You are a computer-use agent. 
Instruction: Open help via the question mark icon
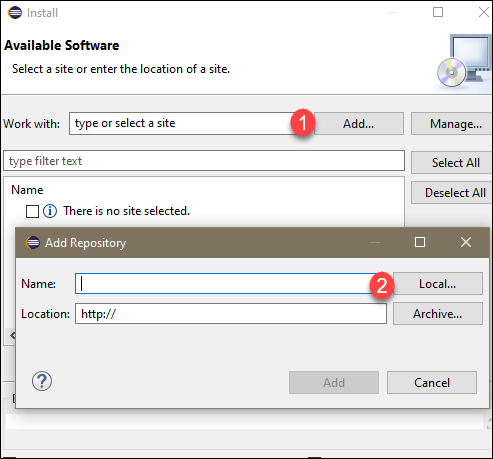42,381
